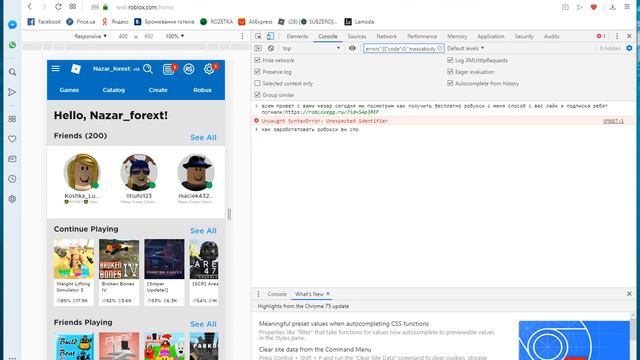Screen dimensions: 640x360
Task: Toggle Autocomplete from history checkbox
Action: coord(450,83)
